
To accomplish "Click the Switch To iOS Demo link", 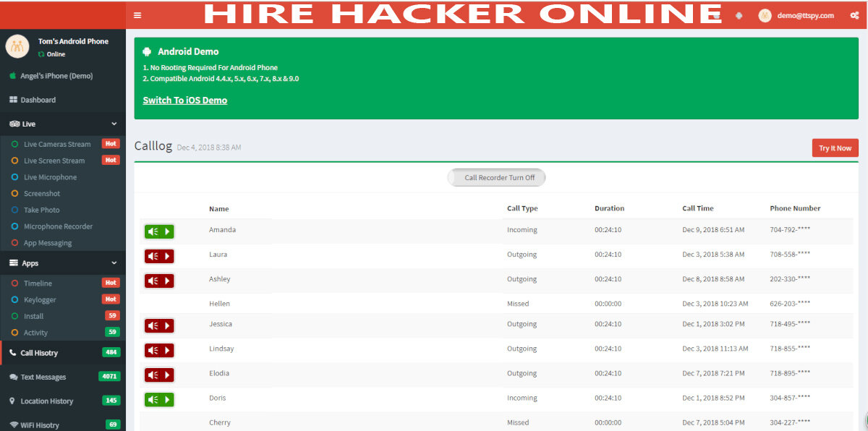I will tap(185, 101).
